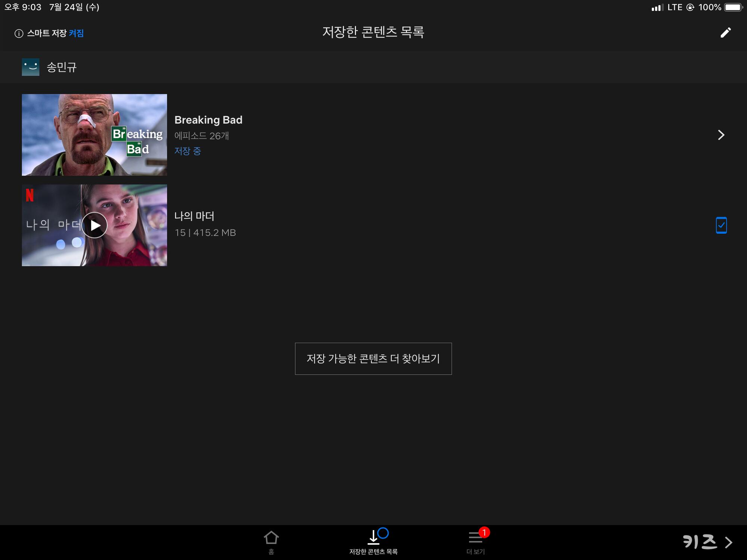
Task: Tap the 저장 중 download status
Action: tap(187, 151)
